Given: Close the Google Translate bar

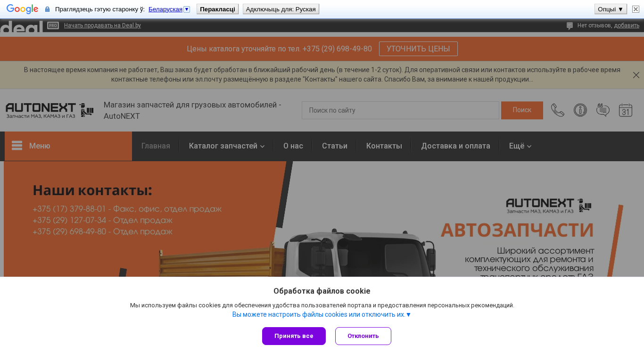Looking at the screenshot, I should pyautogui.click(x=636, y=9).
